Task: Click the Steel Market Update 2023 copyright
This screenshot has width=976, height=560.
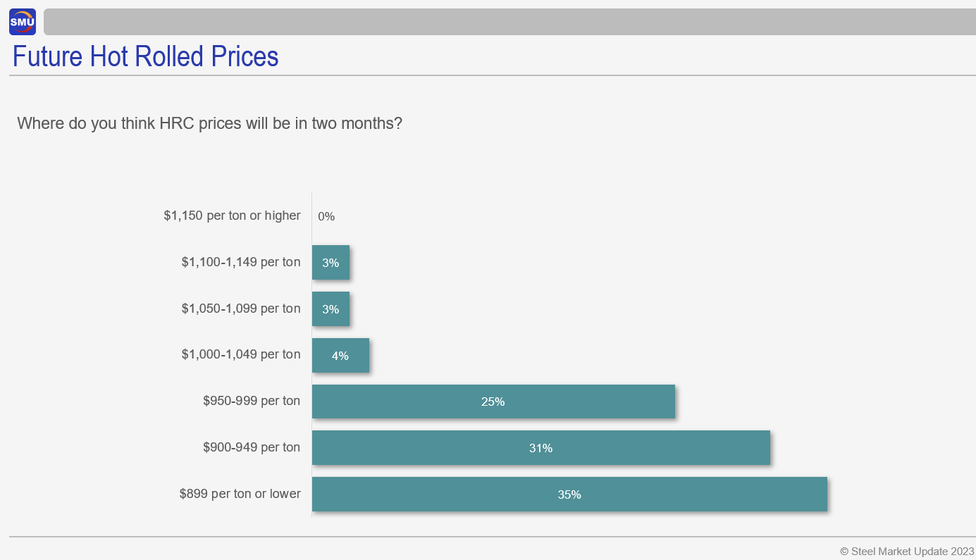Action: pyautogui.click(x=907, y=551)
